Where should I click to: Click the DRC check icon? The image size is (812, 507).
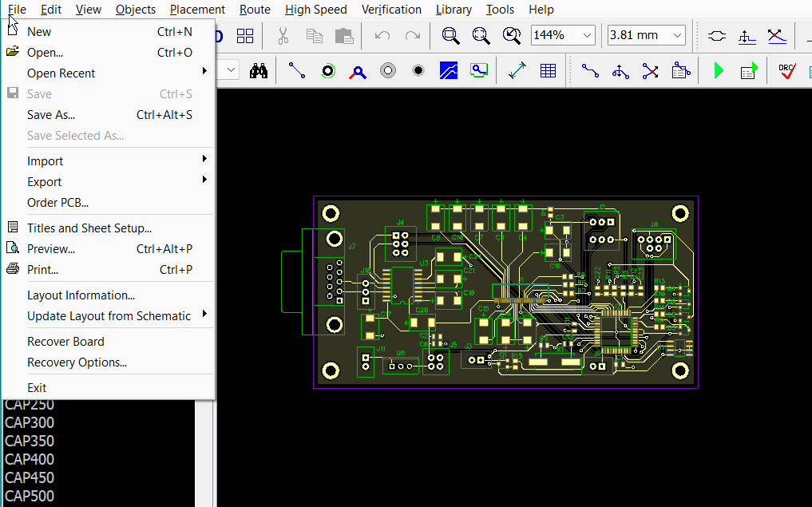[787, 70]
